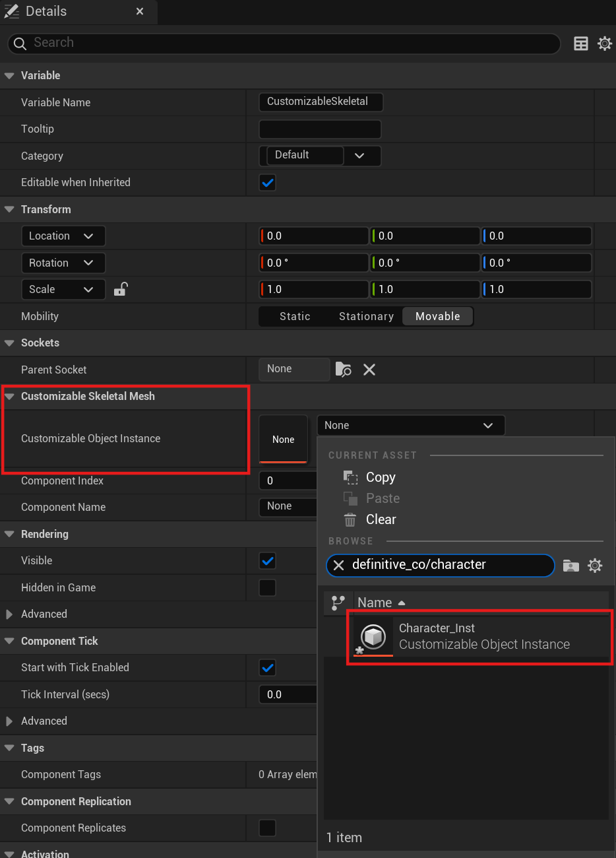616x858 pixels.
Task: Collapse the Transform section
Action: 9,209
